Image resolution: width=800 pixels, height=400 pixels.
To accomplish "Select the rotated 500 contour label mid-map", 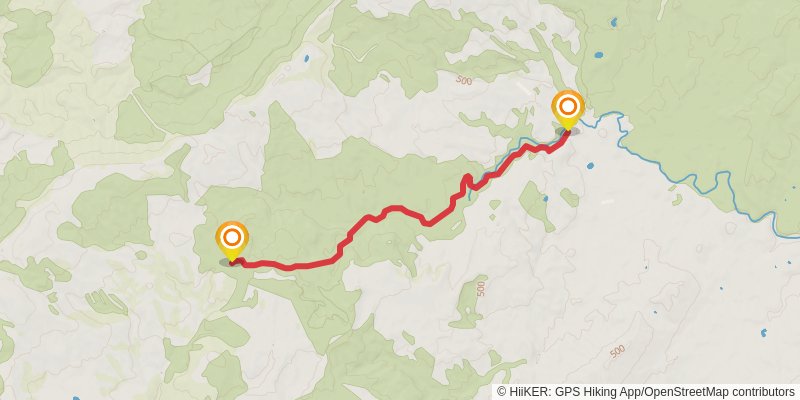I will (x=481, y=286).
